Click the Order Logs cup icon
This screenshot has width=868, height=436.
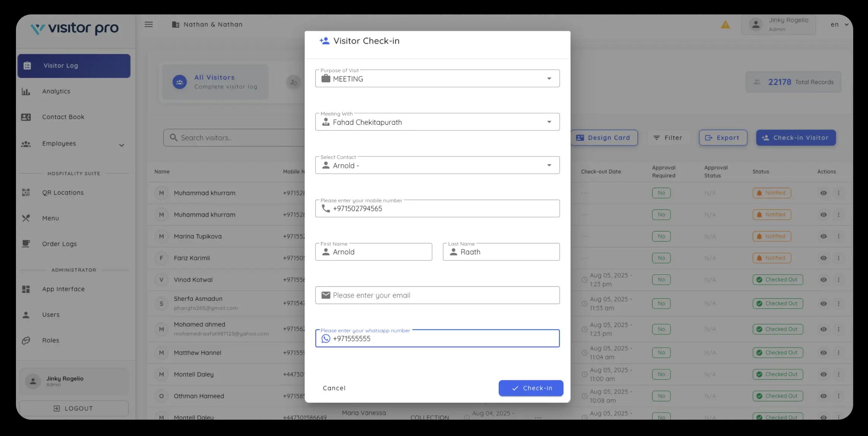[x=26, y=244]
